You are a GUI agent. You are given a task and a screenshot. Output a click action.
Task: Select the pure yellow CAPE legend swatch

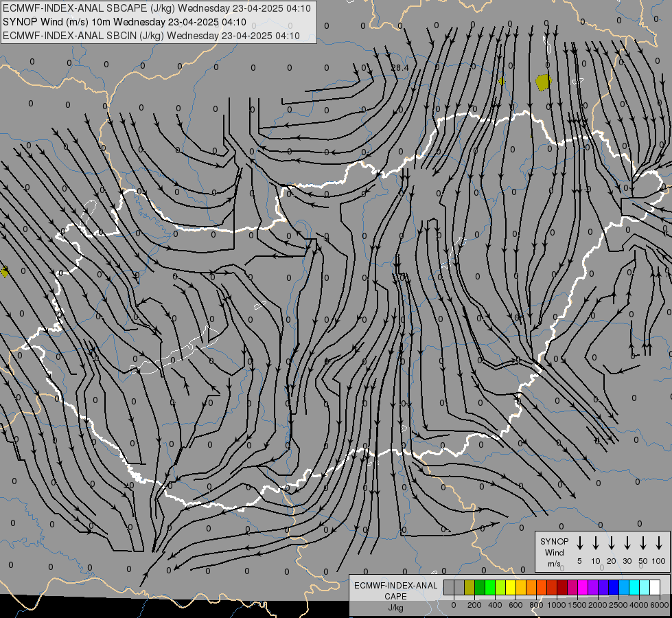(x=511, y=587)
